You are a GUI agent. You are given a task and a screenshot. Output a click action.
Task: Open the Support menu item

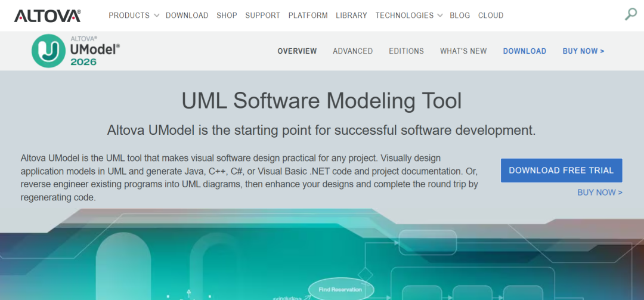(x=262, y=16)
